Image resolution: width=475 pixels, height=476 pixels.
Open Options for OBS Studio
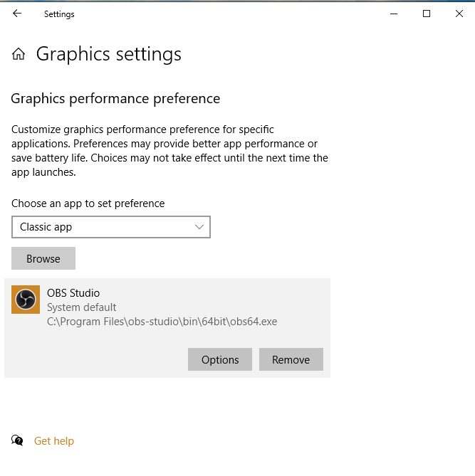pos(220,359)
